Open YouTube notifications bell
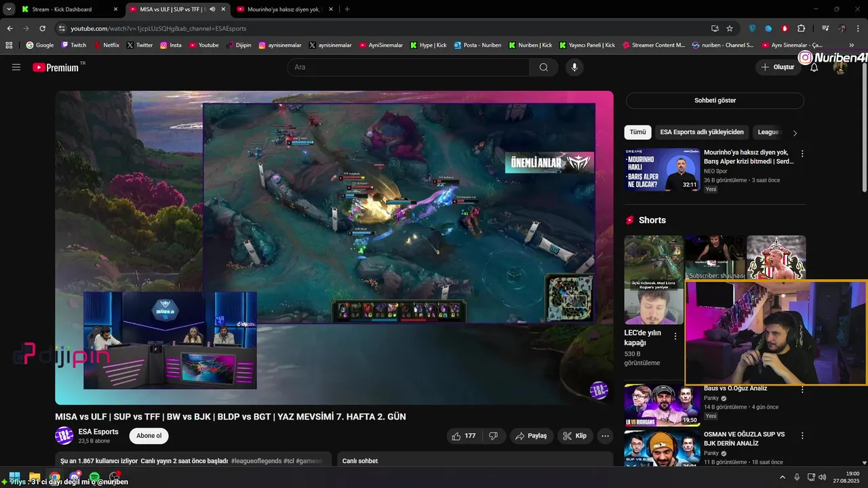 coord(814,67)
